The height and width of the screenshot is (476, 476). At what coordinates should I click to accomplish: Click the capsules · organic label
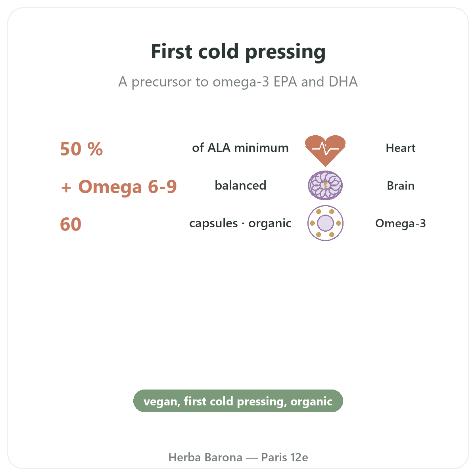coord(240,223)
